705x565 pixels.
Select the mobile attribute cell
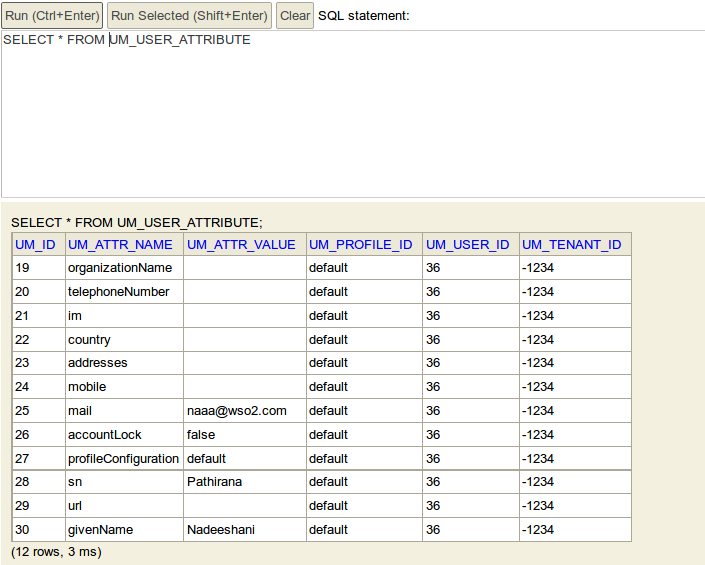(125, 387)
